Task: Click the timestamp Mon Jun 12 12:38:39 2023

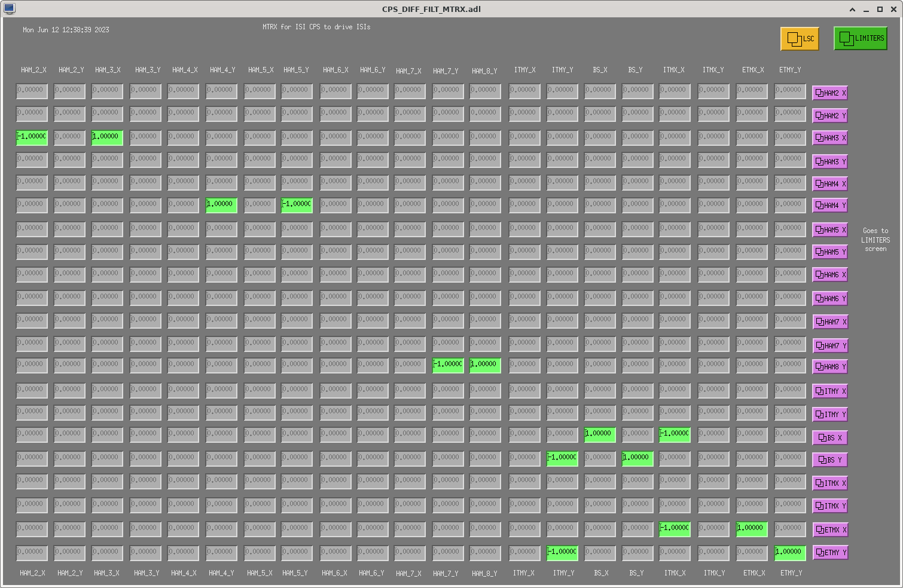Action: (66, 30)
